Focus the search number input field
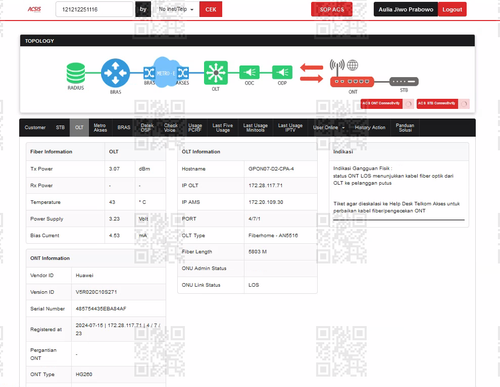 point(94,9)
